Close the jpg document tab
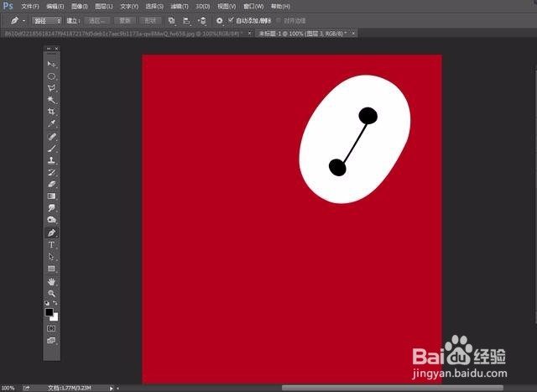537x392 pixels. point(250,34)
